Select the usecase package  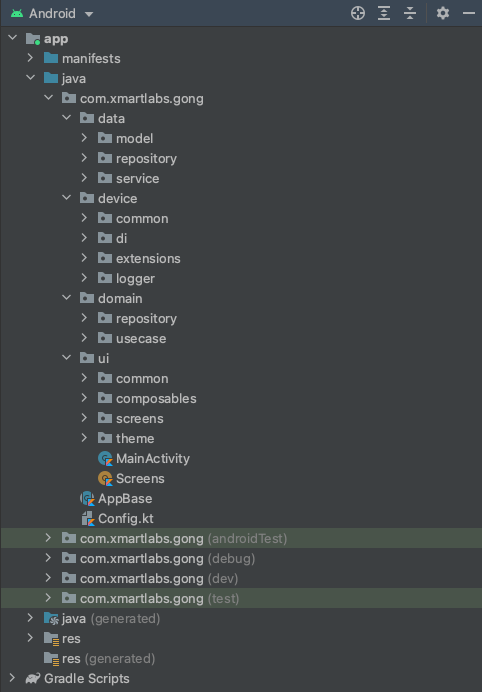tap(141, 338)
